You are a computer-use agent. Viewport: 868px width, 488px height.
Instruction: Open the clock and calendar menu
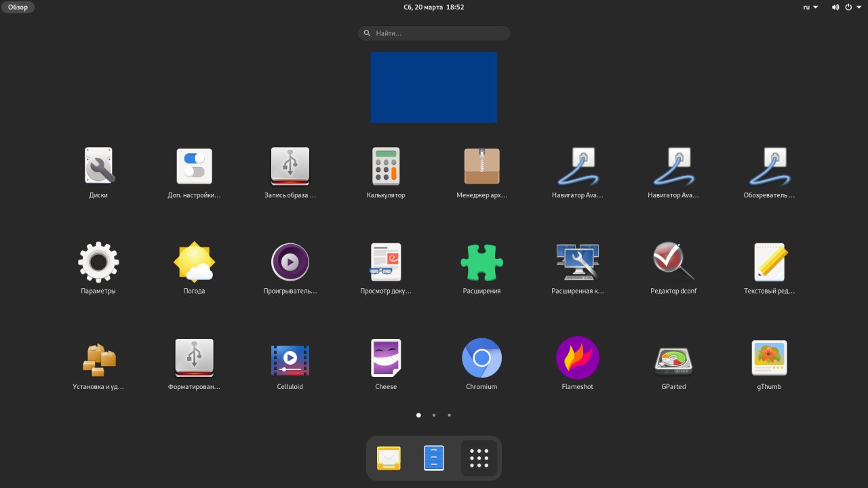point(434,7)
